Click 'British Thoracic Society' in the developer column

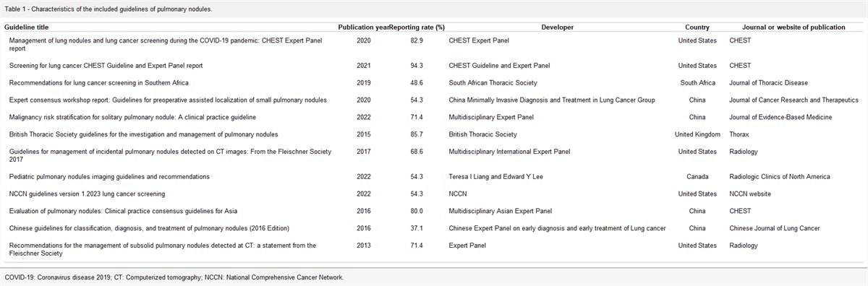coord(483,134)
